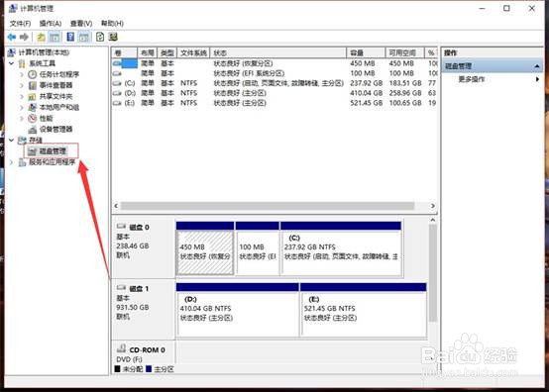Screen dimensions: 549x392
Task: Sort by the 可用空间 column header
Action: pos(404,52)
